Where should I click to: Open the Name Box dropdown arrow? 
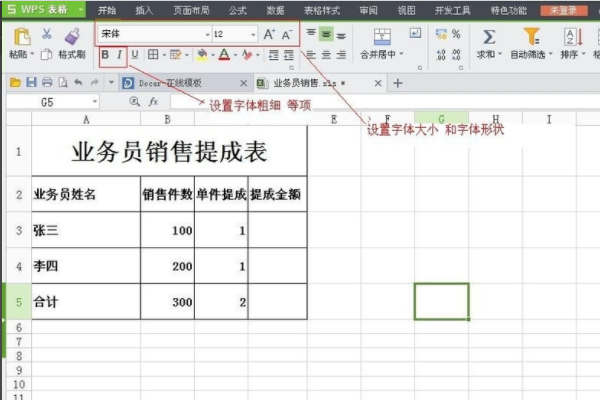95,102
